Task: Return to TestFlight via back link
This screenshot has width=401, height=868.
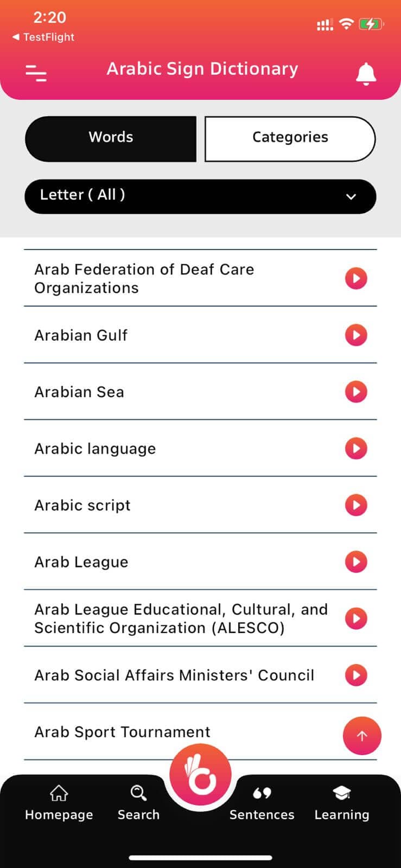Action: (43, 37)
